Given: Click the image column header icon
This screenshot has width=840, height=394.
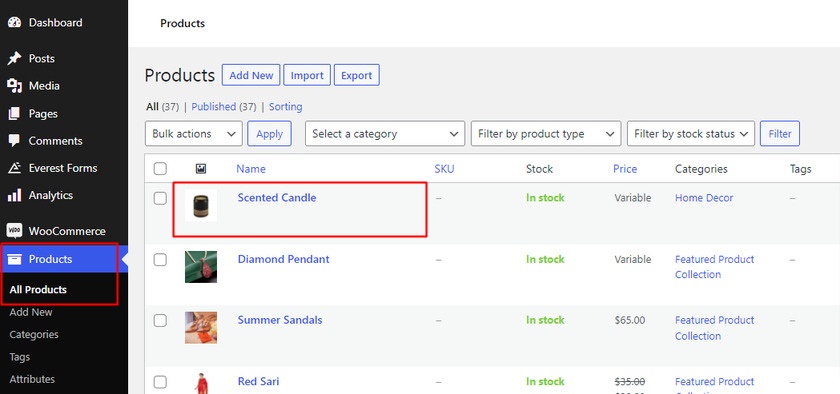Looking at the screenshot, I should tap(201, 169).
